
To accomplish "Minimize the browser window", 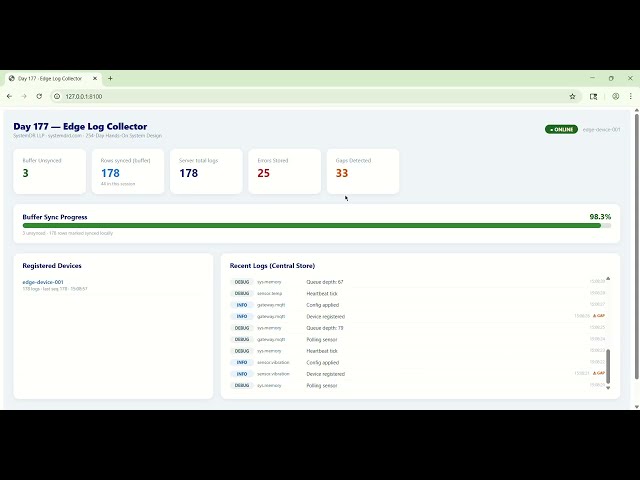I will pyautogui.click(x=592, y=78).
